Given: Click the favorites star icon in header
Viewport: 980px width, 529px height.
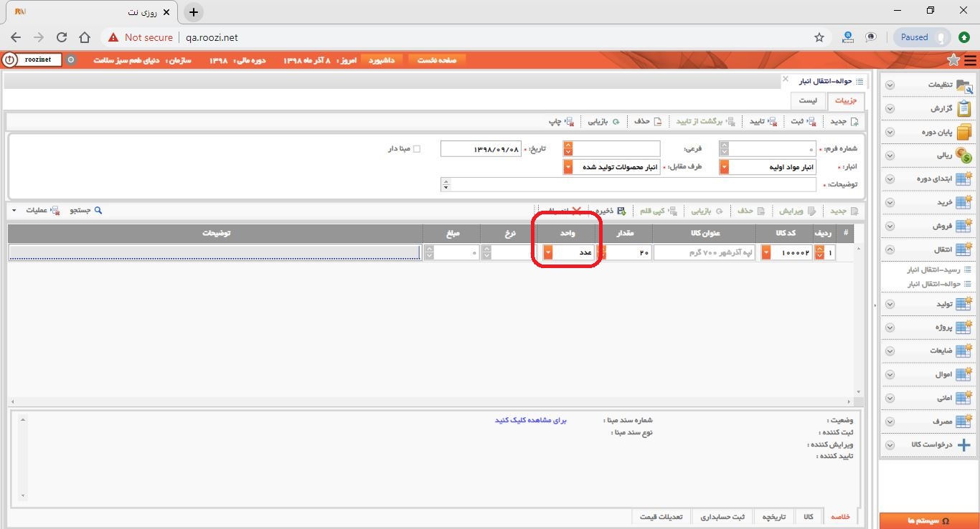Looking at the screenshot, I should coord(953,60).
